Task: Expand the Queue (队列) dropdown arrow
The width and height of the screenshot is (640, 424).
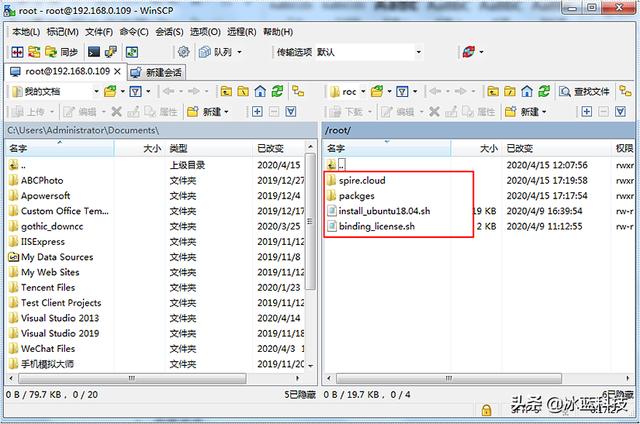Action: click(239, 52)
